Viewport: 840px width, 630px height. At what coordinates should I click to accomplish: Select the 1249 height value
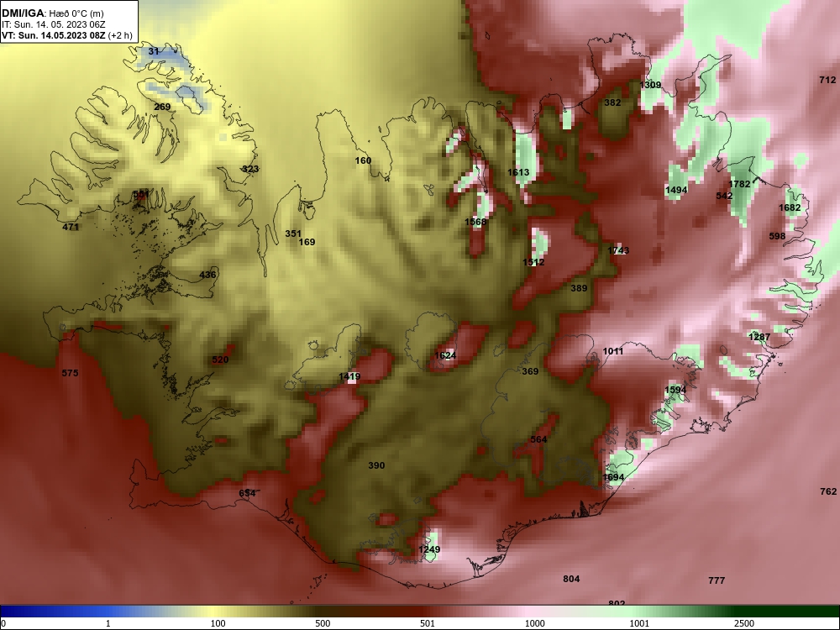[429, 549]
